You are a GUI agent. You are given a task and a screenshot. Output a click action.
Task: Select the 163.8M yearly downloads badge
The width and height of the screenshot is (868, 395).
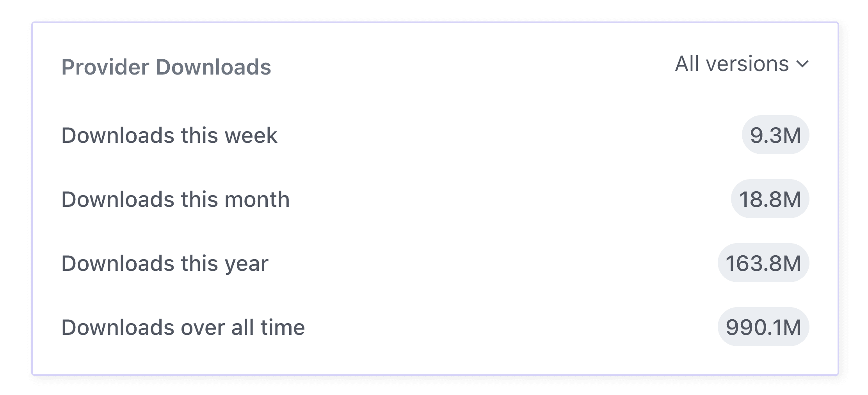(x=763, y=263)
